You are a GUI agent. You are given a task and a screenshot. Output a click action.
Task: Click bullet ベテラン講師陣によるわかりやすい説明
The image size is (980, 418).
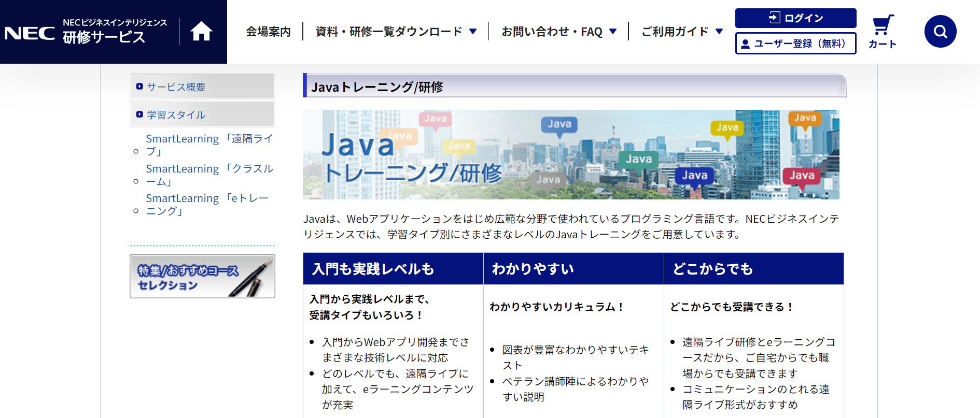pyautogui.click(x=576, y=389)
